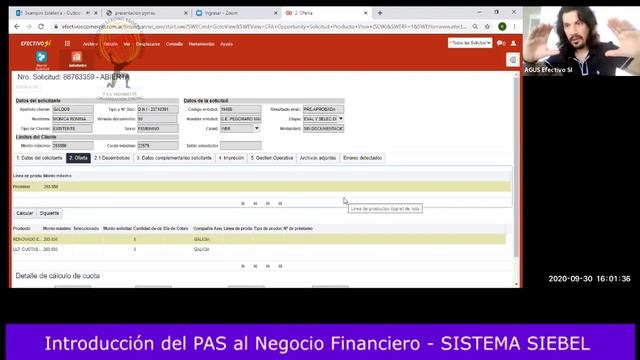640x360 pixels.
Task: Select the RENOVADO product row
Action: click(x=259, y=239)
